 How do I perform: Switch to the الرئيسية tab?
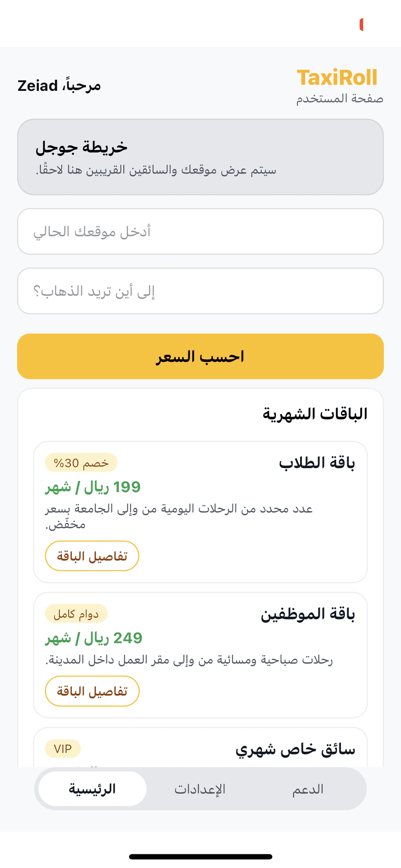pos(92,789)
